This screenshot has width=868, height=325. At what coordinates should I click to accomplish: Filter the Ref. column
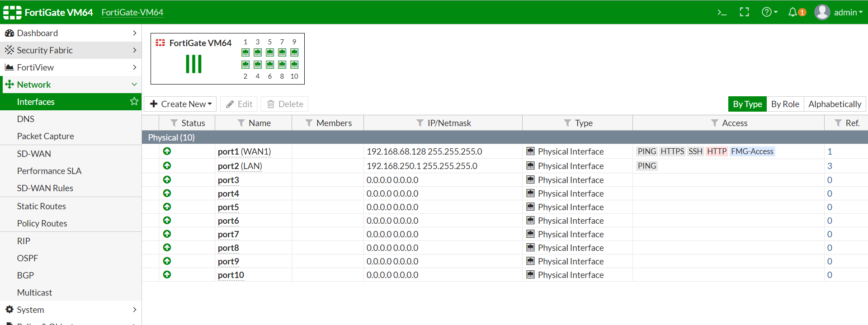[838, 123]
